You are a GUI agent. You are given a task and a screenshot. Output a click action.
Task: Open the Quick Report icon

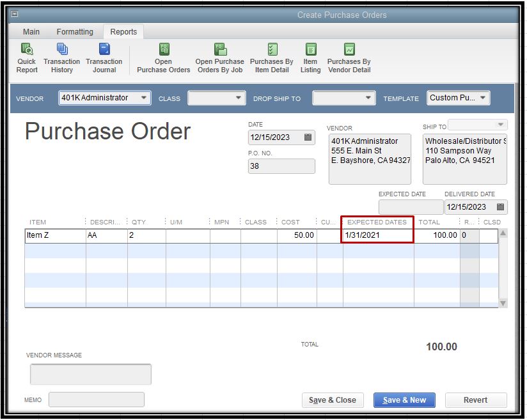pyautogui.click(x=27, y=50)
